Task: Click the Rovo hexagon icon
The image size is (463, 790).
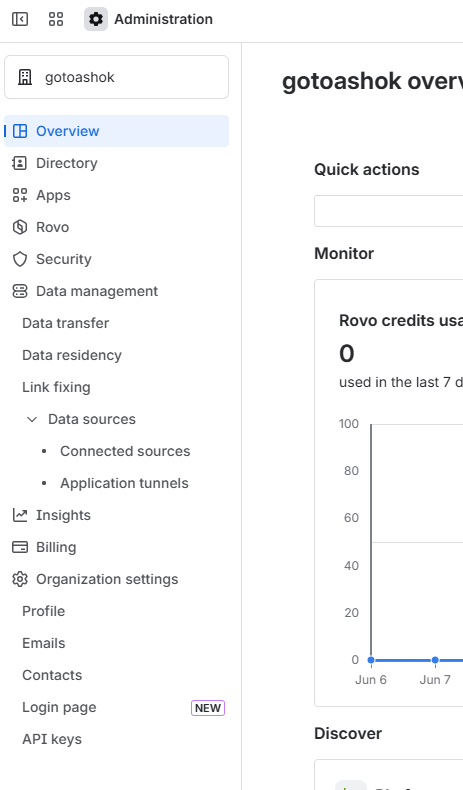Action: 20,227
